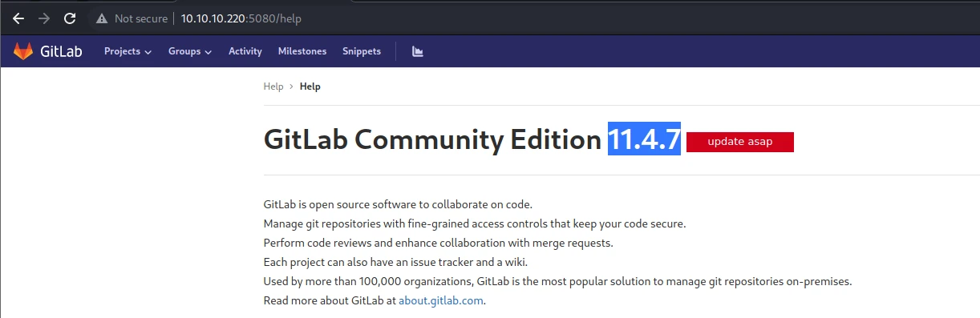
Task: Click the GitLab wordmark text in navbar
Action: point(61,51)
